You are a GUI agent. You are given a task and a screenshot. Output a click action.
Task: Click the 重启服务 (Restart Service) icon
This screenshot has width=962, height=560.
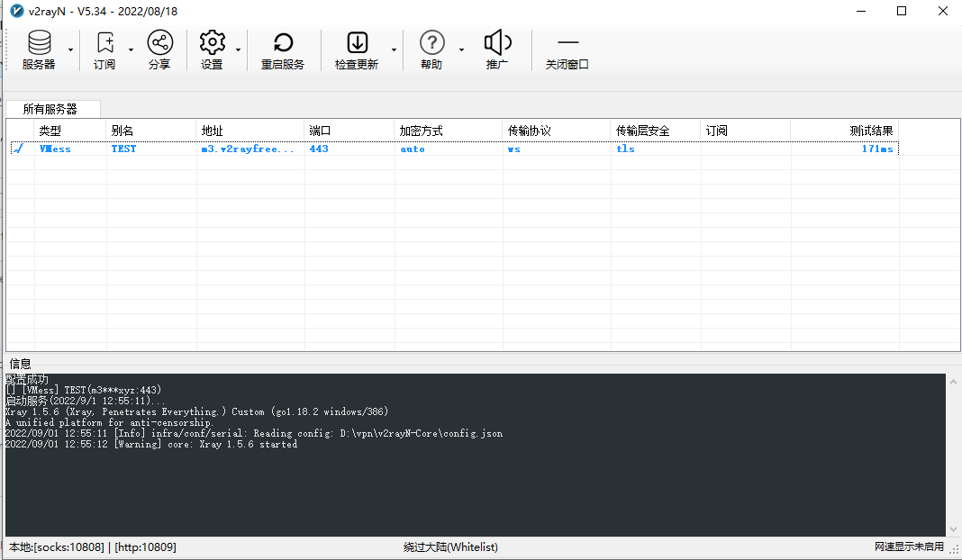(283, 42)
